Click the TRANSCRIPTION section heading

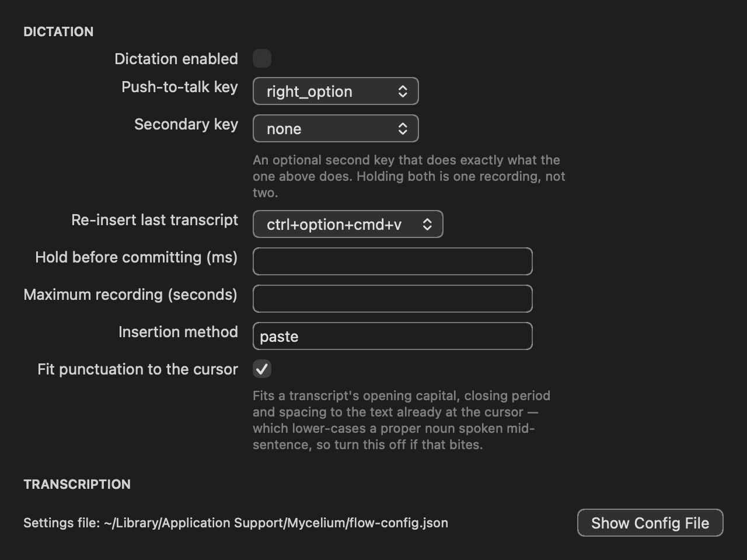(77, 484)
